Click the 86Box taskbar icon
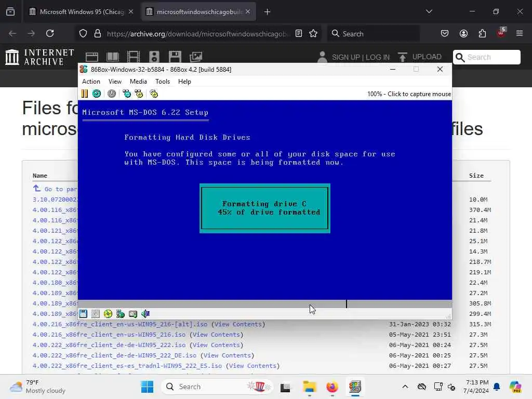The width and height of the screenshot is (532, 399). click(355, 387)
